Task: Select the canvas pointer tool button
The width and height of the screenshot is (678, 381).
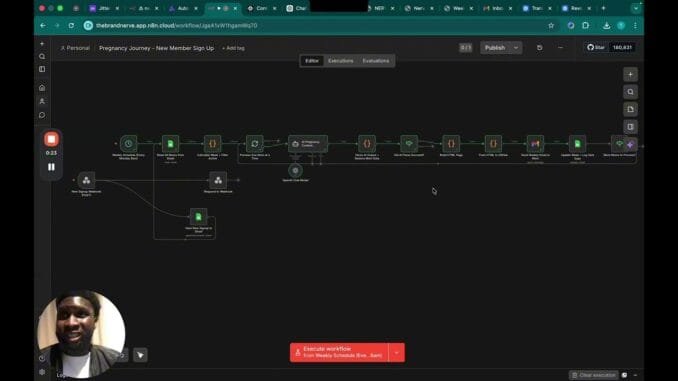Action: [140, 355]
